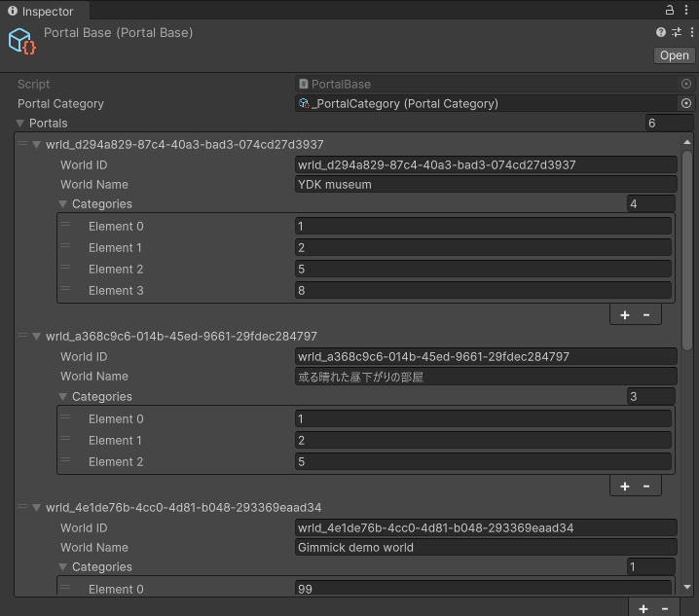Click Element 3 value field showing 8
This screenshot has width=699, height=616.
pos(483,291)
